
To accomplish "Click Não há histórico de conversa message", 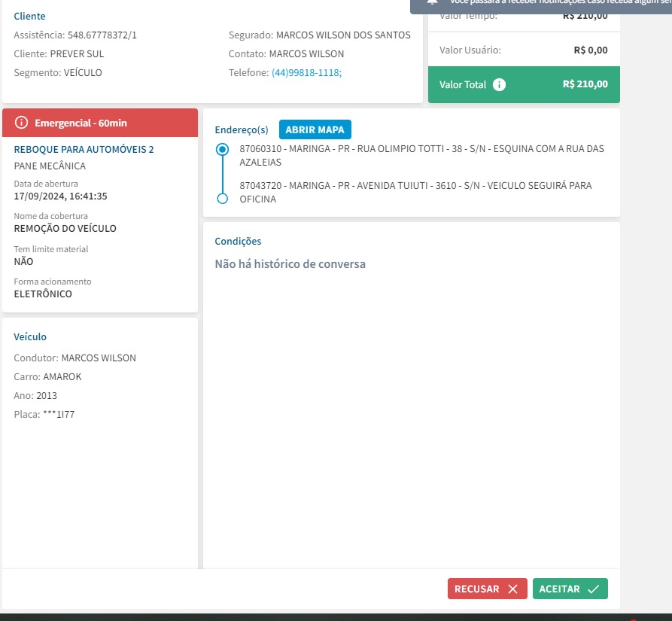I will point(290,264).
